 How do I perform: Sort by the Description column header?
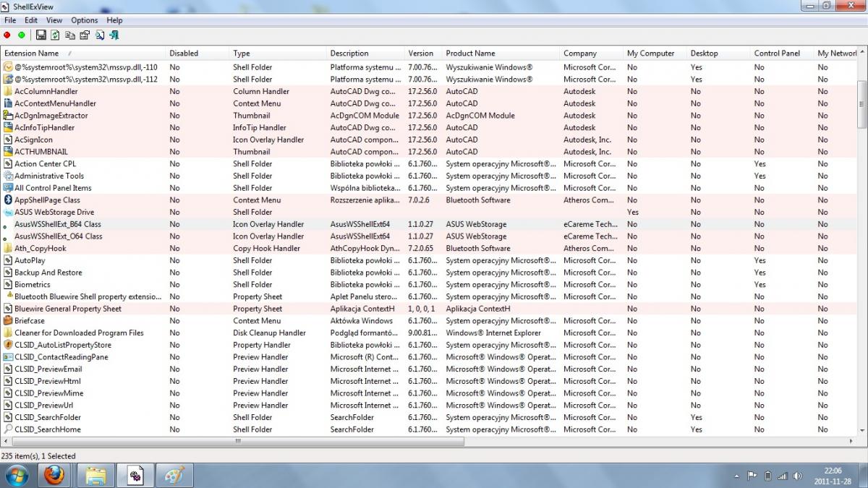(365, 53)
